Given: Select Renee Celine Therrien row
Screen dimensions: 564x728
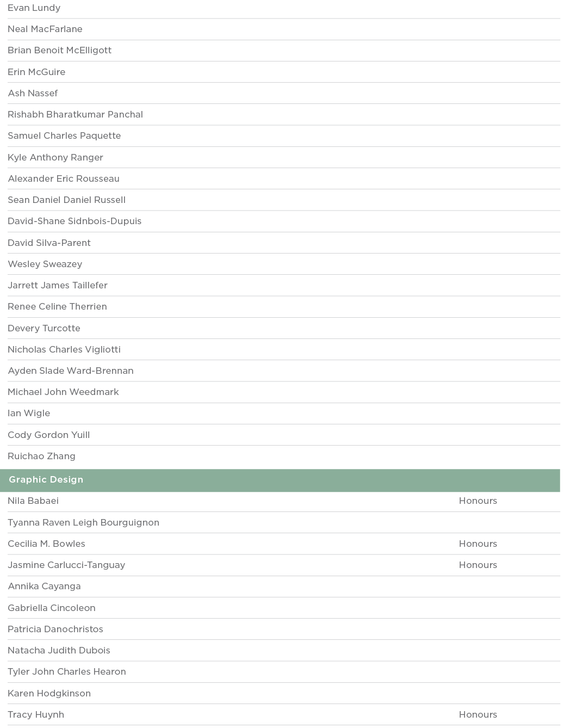Looking at the screenshot, I should point(57,307).
